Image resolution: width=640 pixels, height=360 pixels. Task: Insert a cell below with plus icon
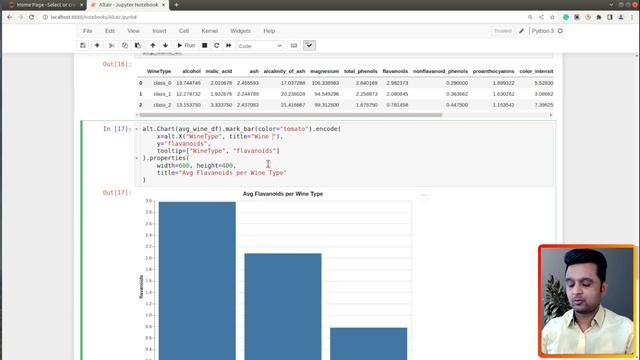(97, 46)
